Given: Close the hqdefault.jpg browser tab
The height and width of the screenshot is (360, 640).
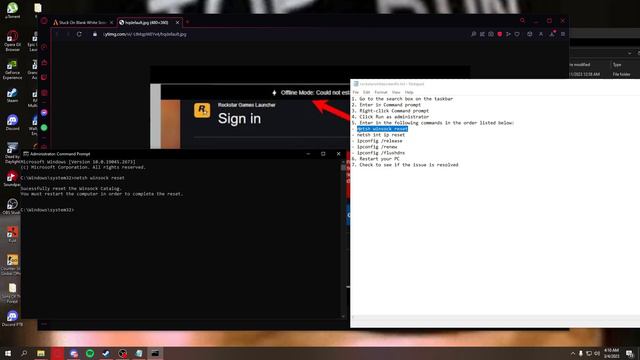Looking at the screenshot, I should 177,22.
